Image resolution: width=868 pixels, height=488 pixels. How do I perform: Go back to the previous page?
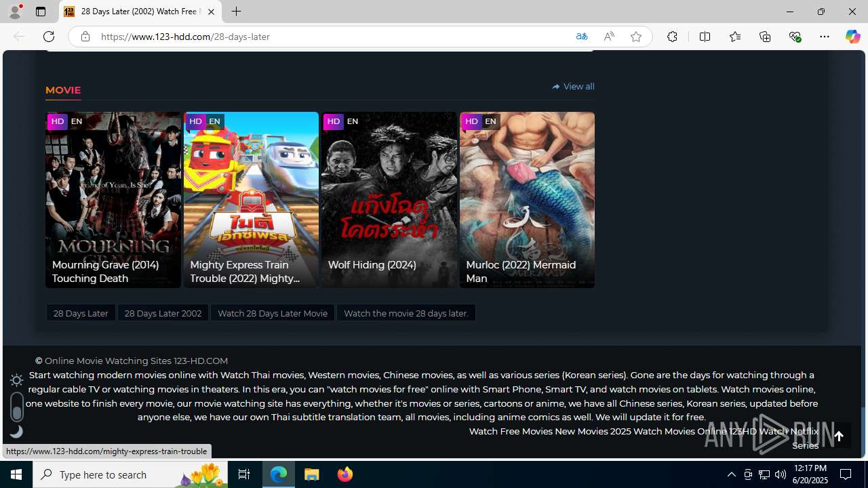coord(19,37)
